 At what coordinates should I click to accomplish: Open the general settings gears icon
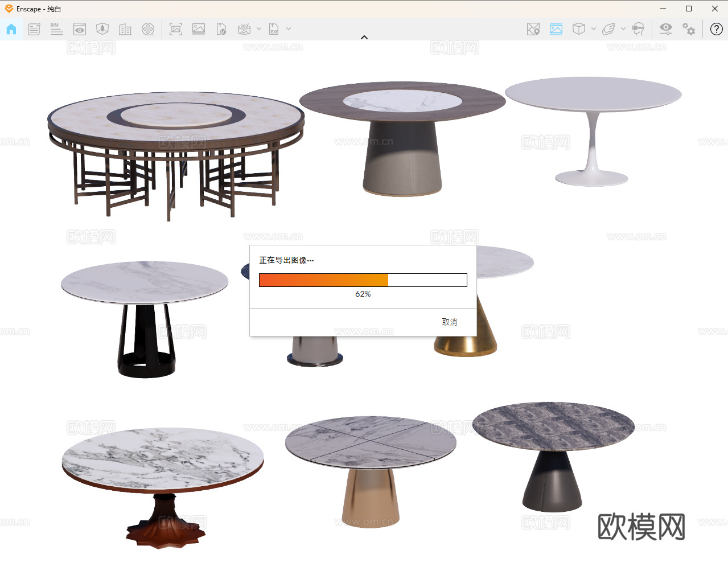tap(689, 29)
